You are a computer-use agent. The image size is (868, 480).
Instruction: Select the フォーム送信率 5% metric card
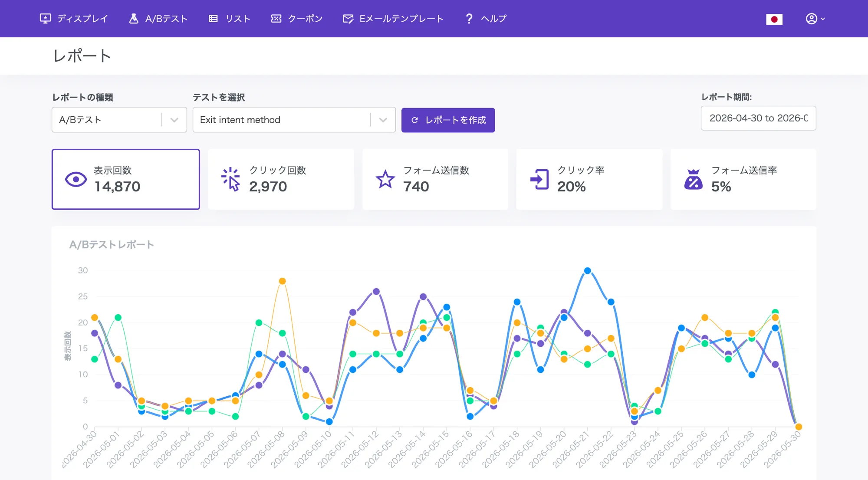pyautogui.click(x=743, y=179)
